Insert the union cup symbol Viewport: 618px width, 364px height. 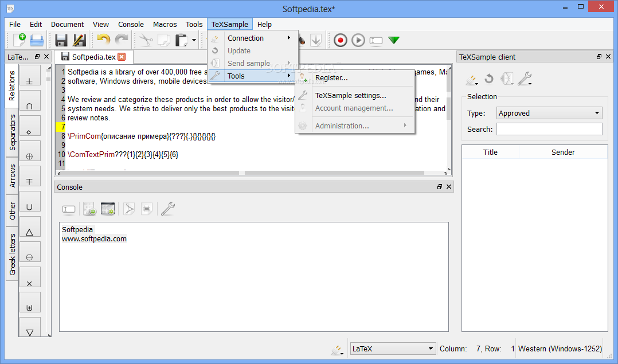coord(30,202)
